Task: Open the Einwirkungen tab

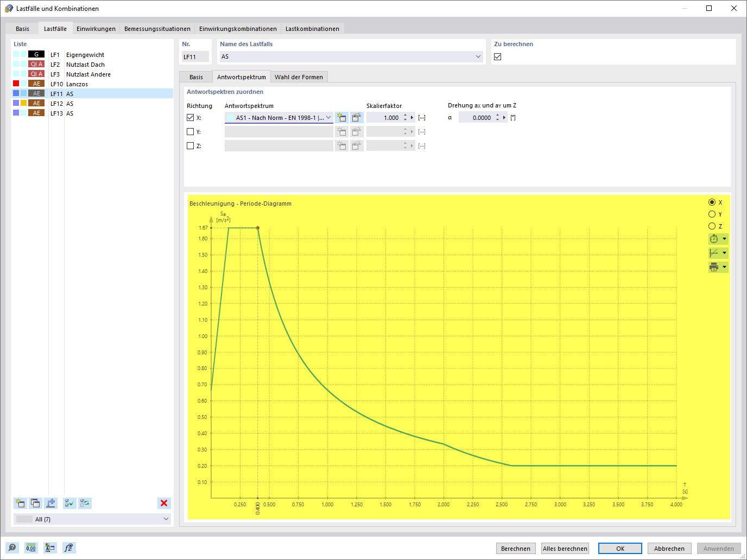Action: coord(96,29)
